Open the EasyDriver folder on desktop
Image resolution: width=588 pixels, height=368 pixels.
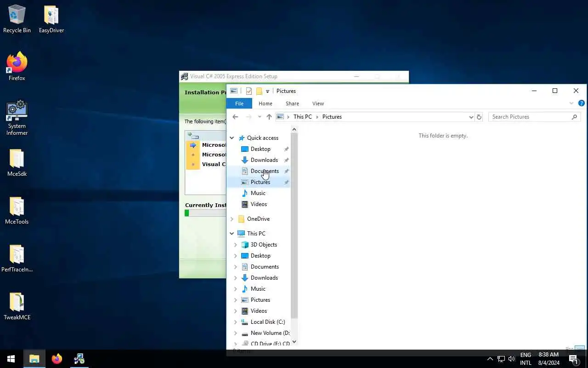pos(51,19)
